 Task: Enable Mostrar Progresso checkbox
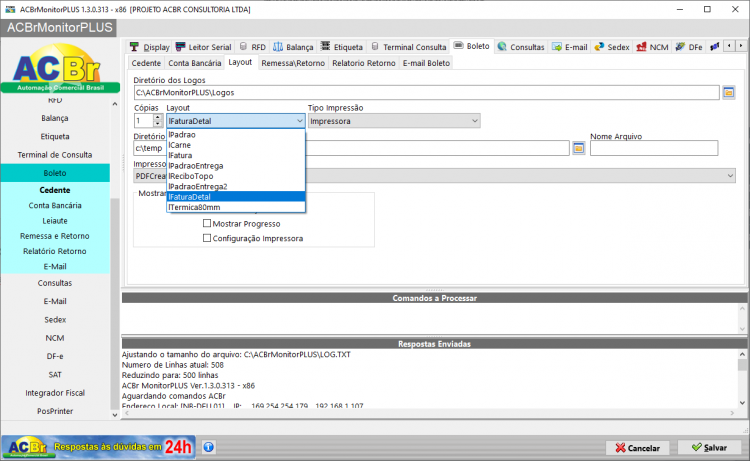point(207,223)
